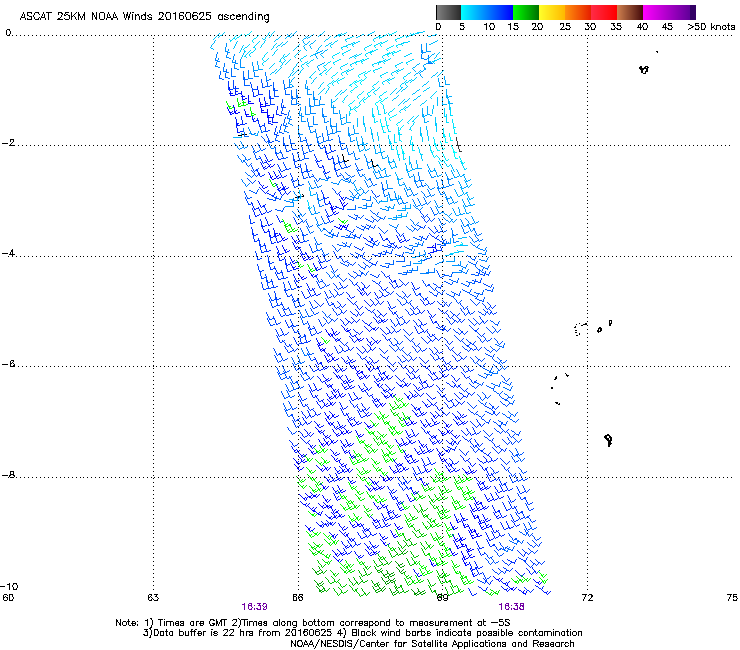Click the longitude label '60' on the bottom axis
Image resolution: width=740 pixels, height=650 pixels.
click(8, 598)
